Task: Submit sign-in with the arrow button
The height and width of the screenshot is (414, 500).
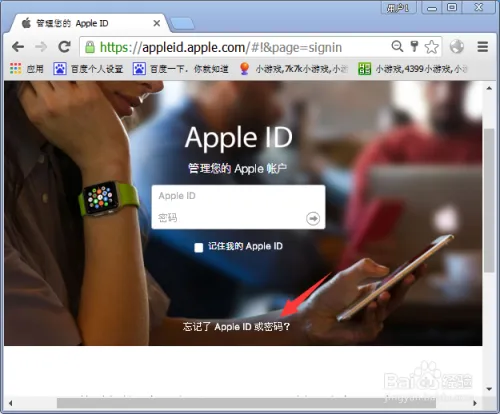Action: pos(313,219)
